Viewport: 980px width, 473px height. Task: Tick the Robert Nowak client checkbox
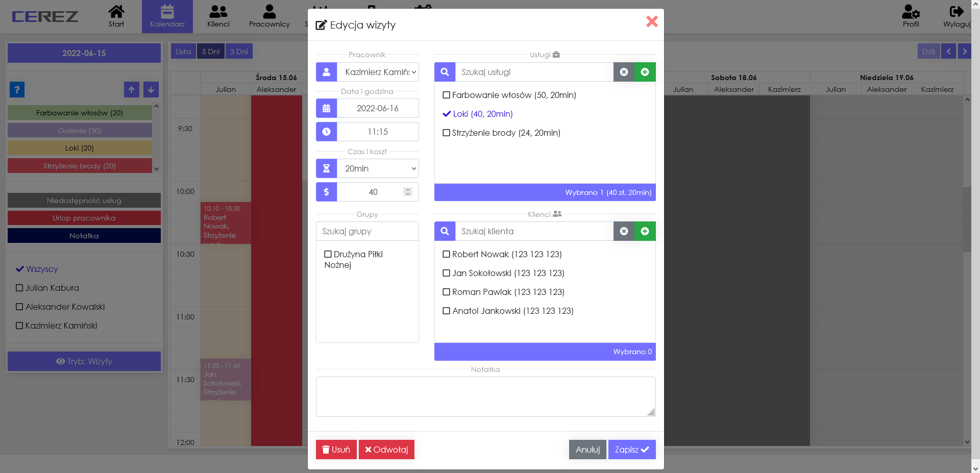[447, 254]
